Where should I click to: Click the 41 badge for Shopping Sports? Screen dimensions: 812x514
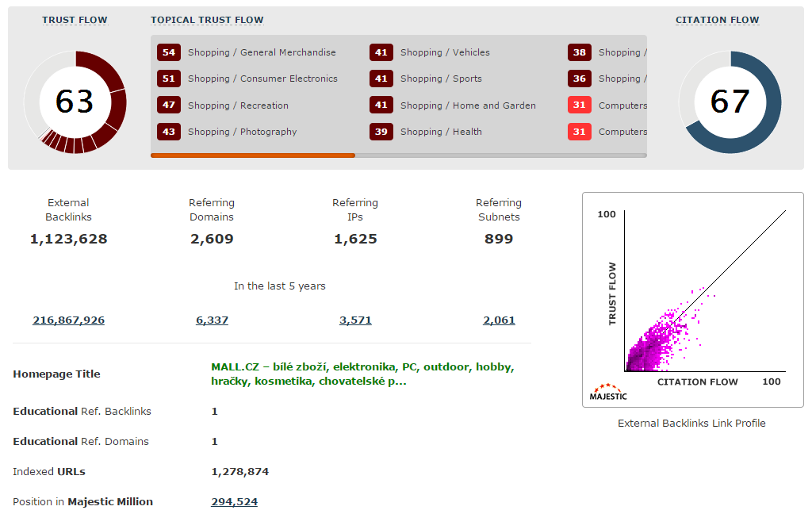point(381,79)
